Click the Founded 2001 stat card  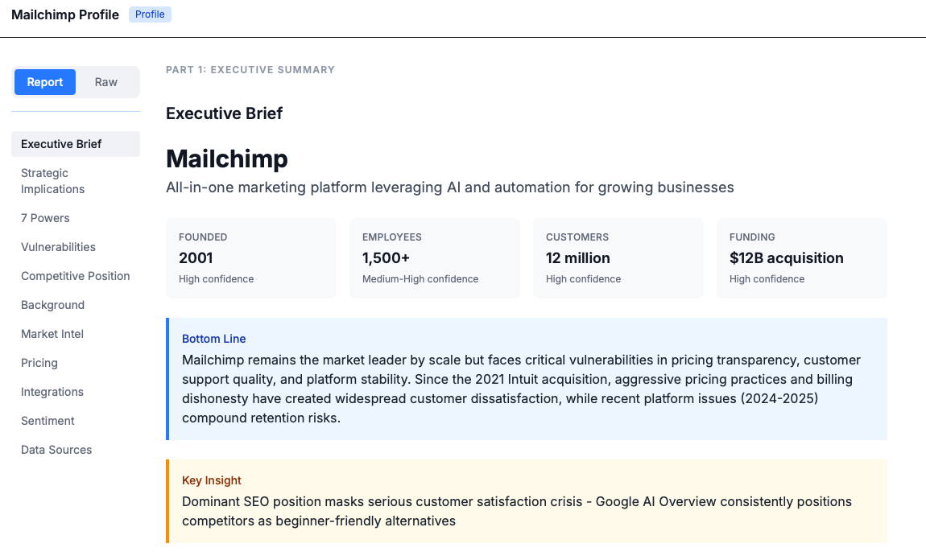point(250,258)
